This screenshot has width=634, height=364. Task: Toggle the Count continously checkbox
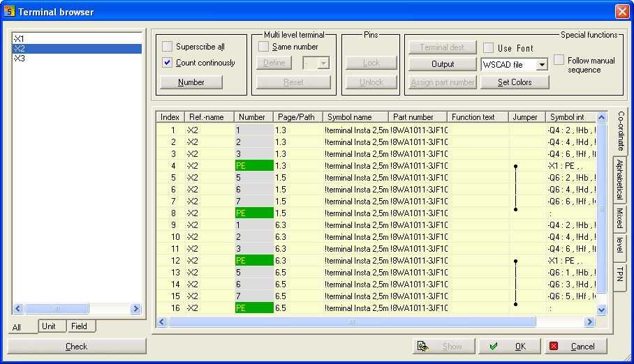pyautogui.click(x=167, y=63)
